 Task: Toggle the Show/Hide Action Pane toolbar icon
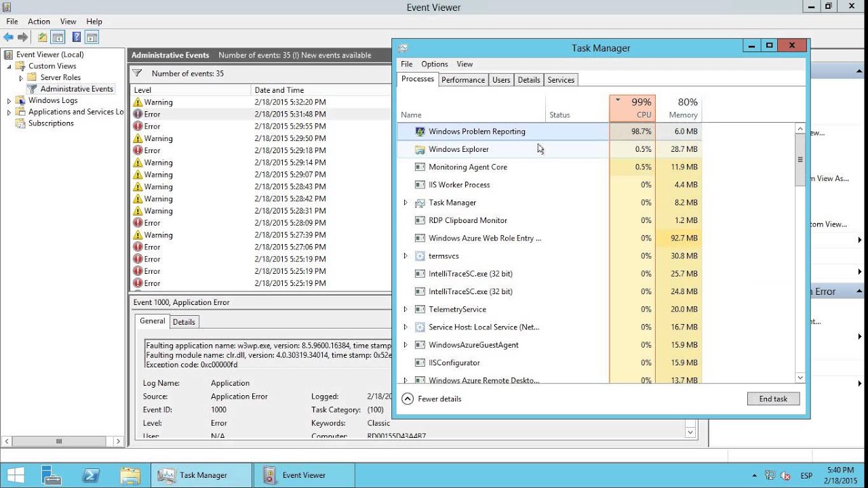click(x=92, y=37)
